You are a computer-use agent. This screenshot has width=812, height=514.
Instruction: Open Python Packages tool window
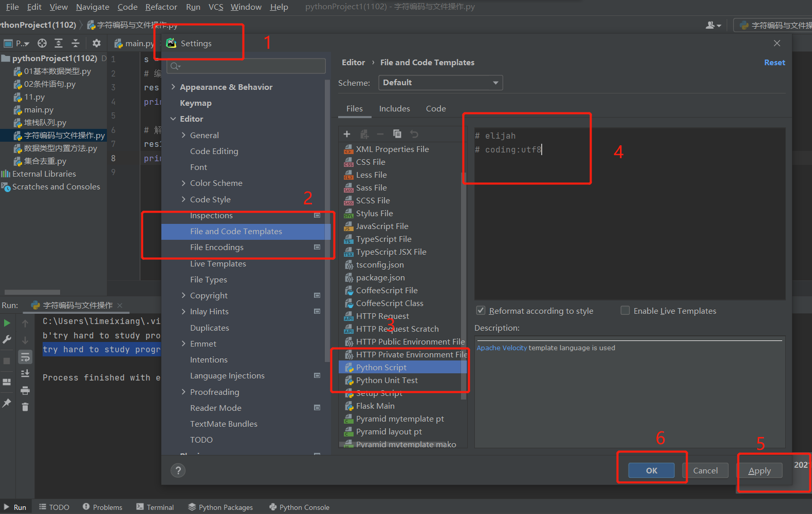coord(220,507)
